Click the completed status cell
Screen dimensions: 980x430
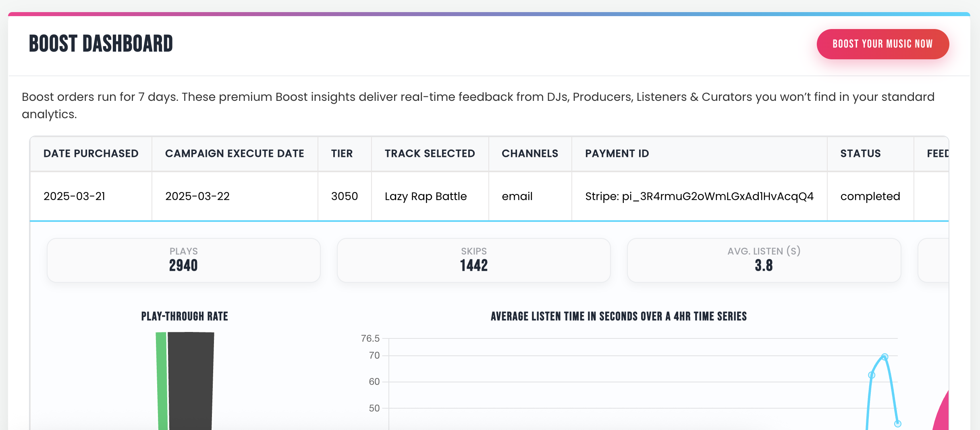tap(870, 196)
